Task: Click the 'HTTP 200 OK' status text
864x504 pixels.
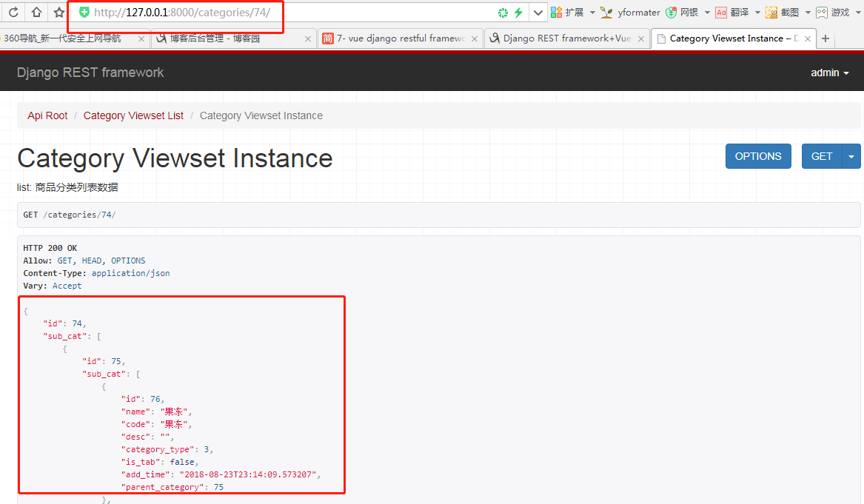Action: [50, 249]
